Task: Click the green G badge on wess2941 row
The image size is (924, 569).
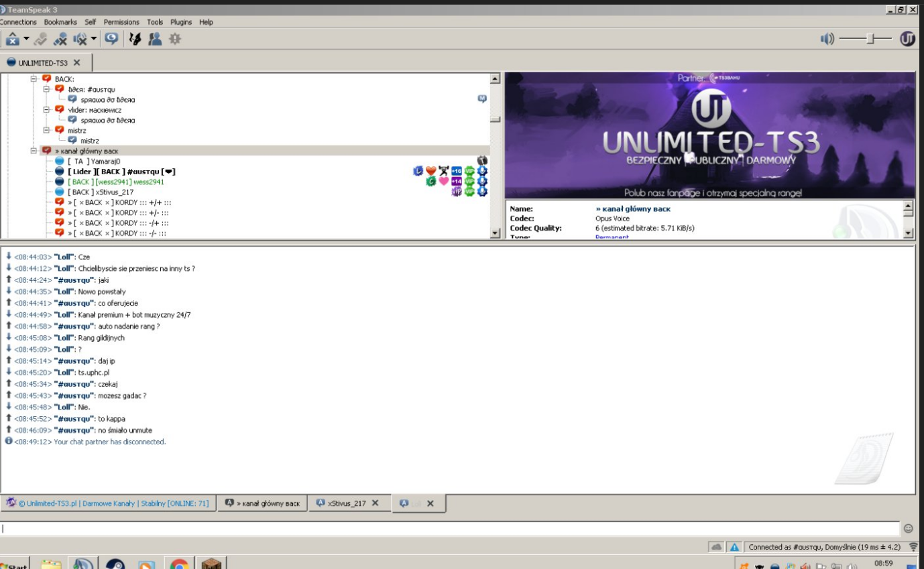Action: click(x=431, y=181)
